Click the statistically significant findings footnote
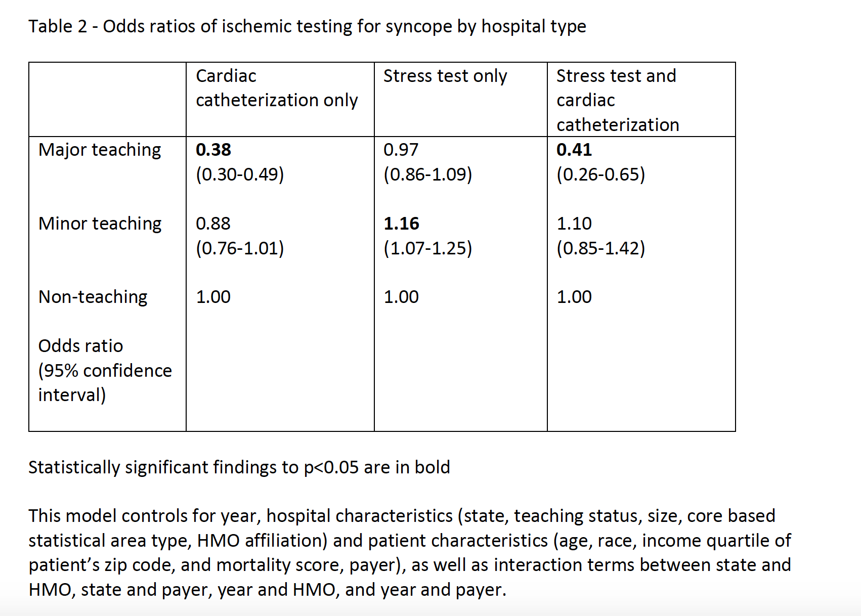The width and height of the screenshot is (861, 616). 239,467
